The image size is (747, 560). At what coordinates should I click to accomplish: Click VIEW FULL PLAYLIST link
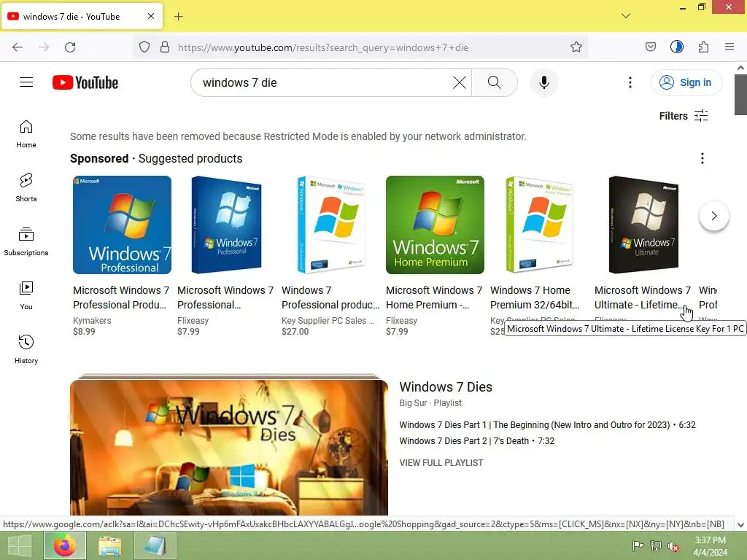(x=441, y=463)
